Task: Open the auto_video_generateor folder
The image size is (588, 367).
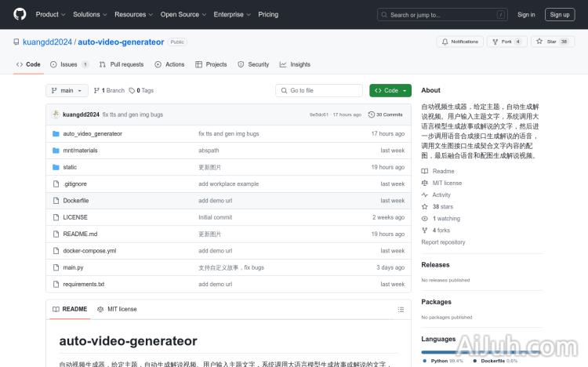Action: coord(93,134)
